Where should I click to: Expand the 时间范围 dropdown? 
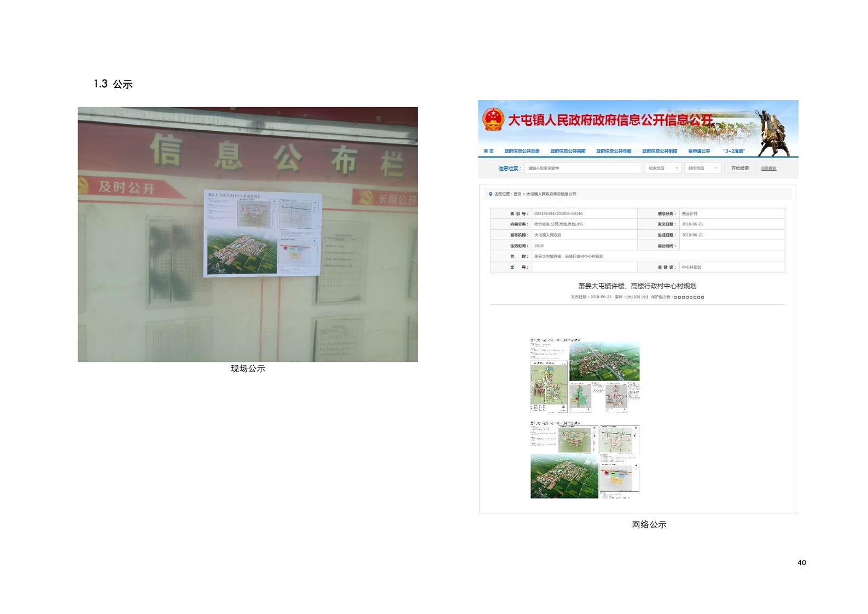[702, 169]
